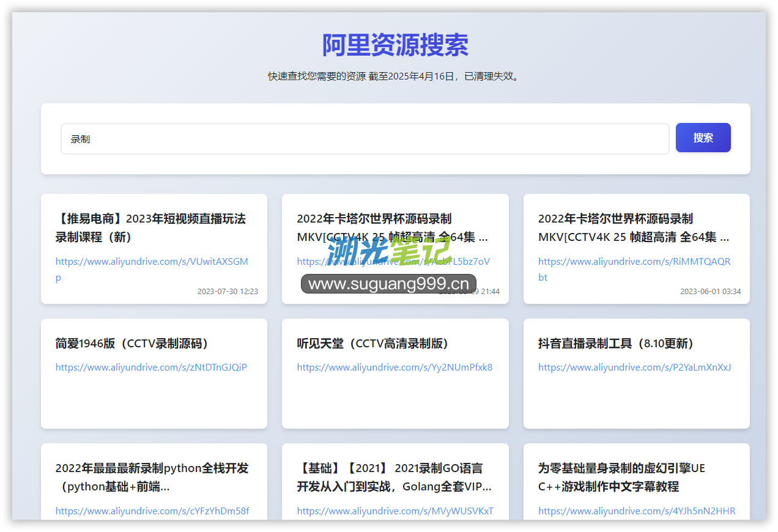Click the timestamp 2023-06-01 03:34
Screen dimensions: 778x532
tap(710, 292)
